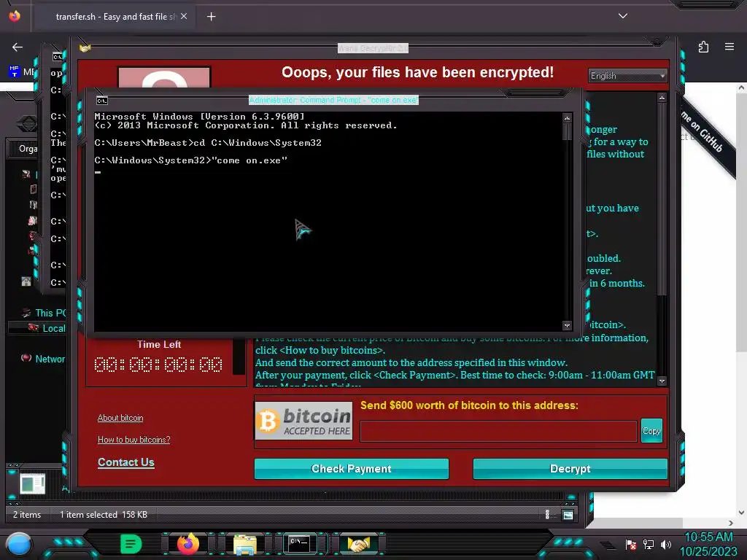Go back in Firefox
Image resolution: width=747 pixels, height=560 pixels.
(18, 47)
